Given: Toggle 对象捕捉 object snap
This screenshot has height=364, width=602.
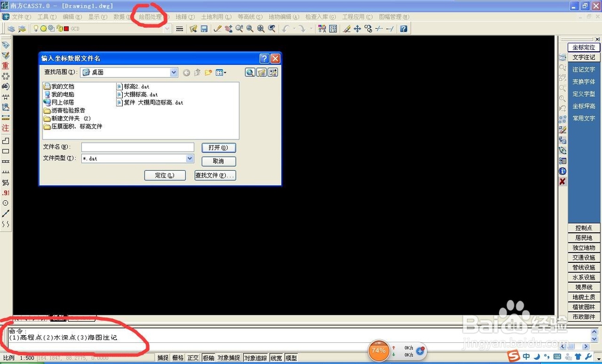Looking at the screenshot, I should click(x=229, y=358).
